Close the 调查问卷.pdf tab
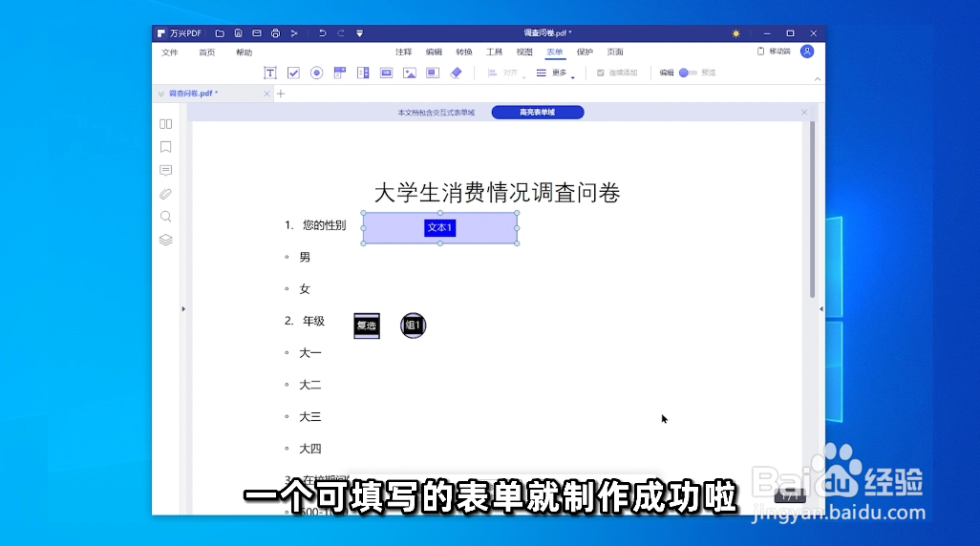The width and height of the screenshot is (980, 546). [266, 94]
